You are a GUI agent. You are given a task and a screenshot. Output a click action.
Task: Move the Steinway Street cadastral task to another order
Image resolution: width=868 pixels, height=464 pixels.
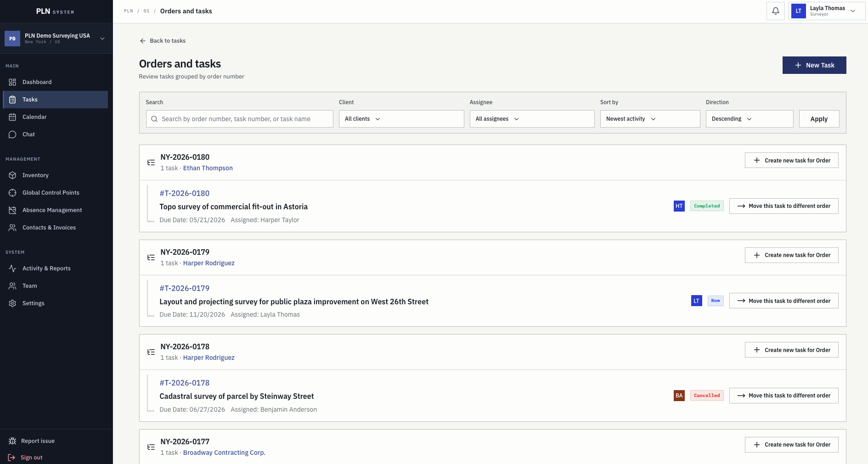pos(783,396)
